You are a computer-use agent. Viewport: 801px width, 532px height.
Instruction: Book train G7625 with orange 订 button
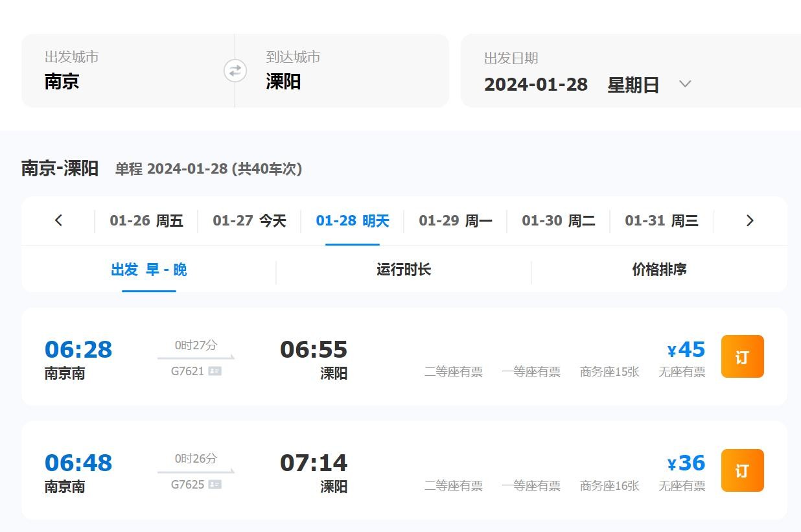742,470
